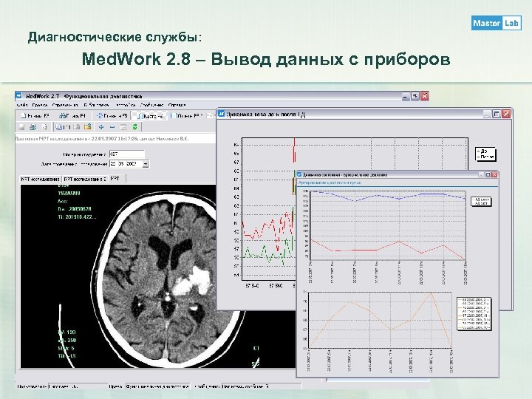Click the До/После legend in weight chart
Image resolution: width=532 pixels, height=399 pixels.
coord(485,154)
